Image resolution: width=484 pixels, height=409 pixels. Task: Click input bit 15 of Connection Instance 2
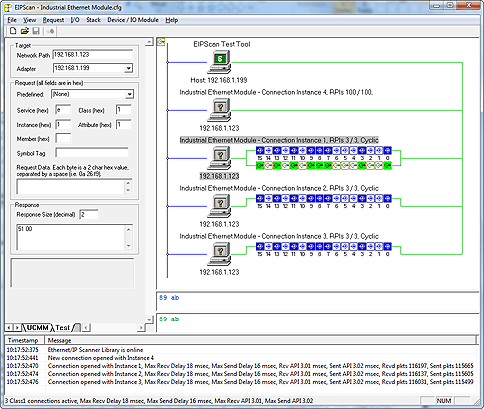[260, 198]
